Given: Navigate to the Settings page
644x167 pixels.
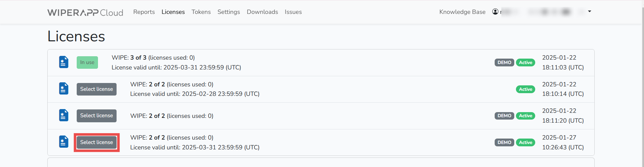Looking at the screenshot, I should click(229, 12).
